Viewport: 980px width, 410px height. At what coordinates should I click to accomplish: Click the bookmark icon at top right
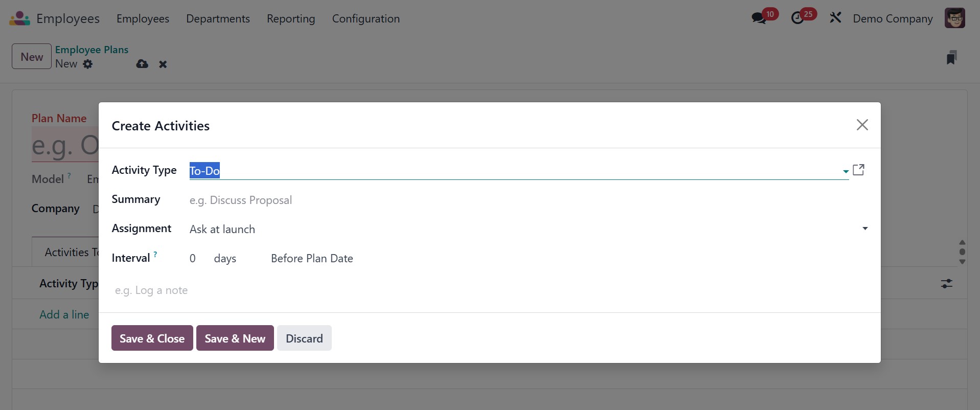(951, 57)
